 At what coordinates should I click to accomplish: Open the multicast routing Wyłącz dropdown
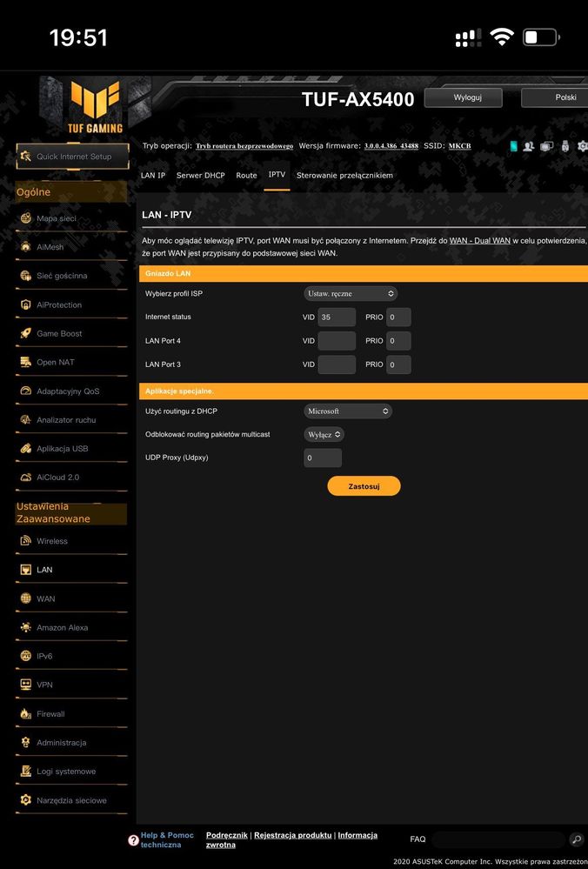[324, 434]
